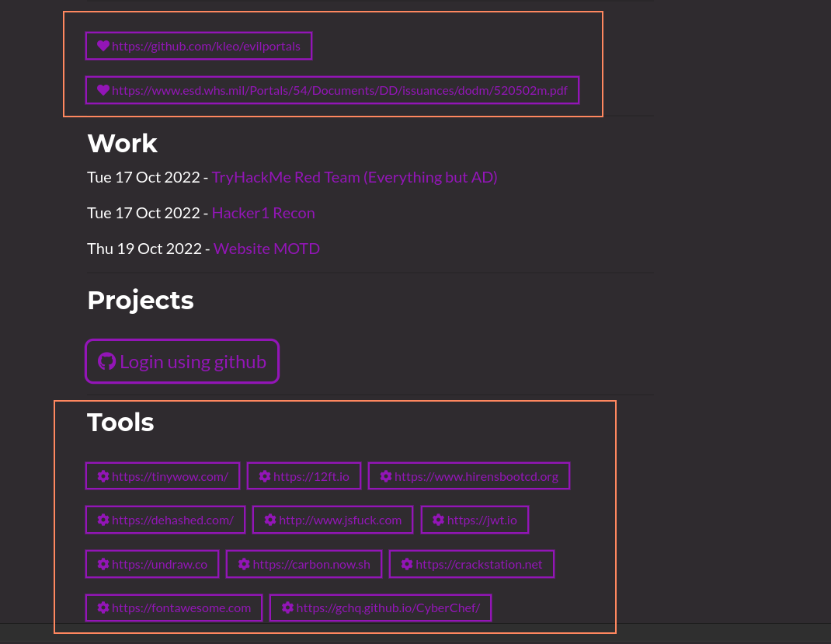The image size is (831, 644).
Task: Visit the jsfuck.com tool link
Action: coord(339,520)
